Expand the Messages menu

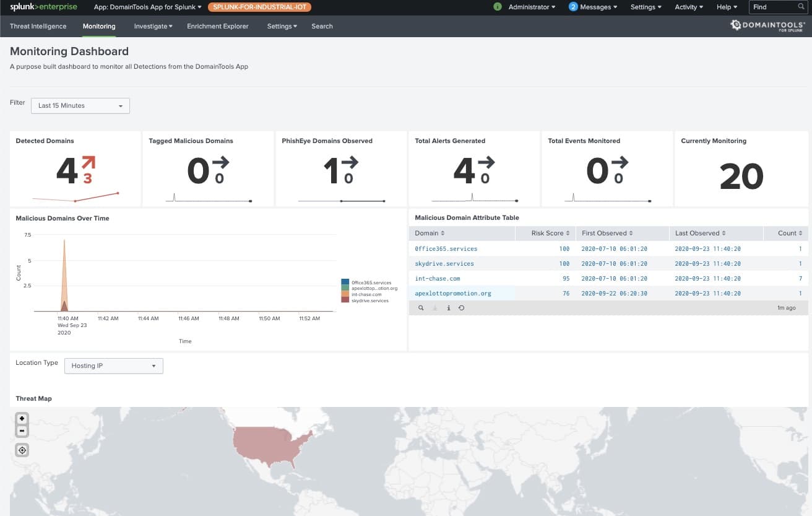tap(598, 7)
